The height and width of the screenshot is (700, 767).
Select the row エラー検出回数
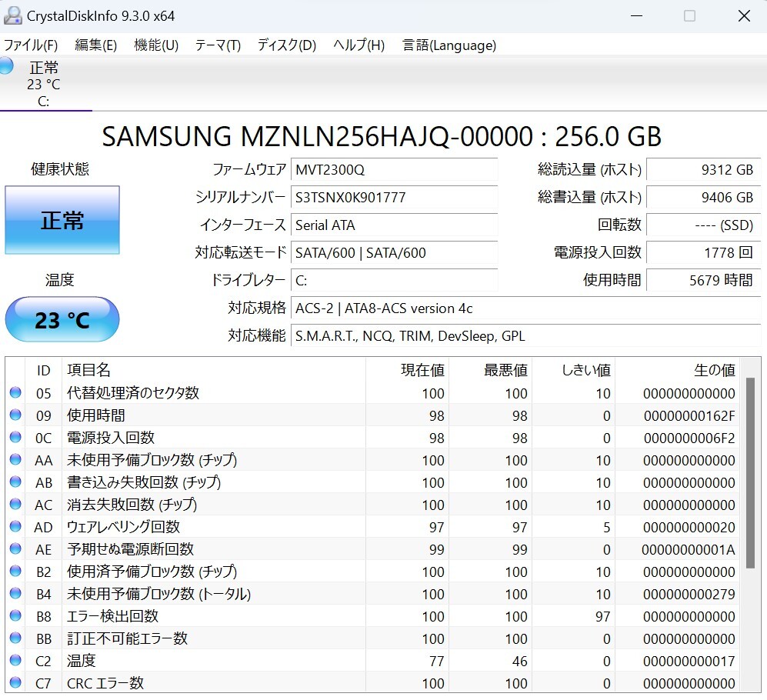pos(374,616)
